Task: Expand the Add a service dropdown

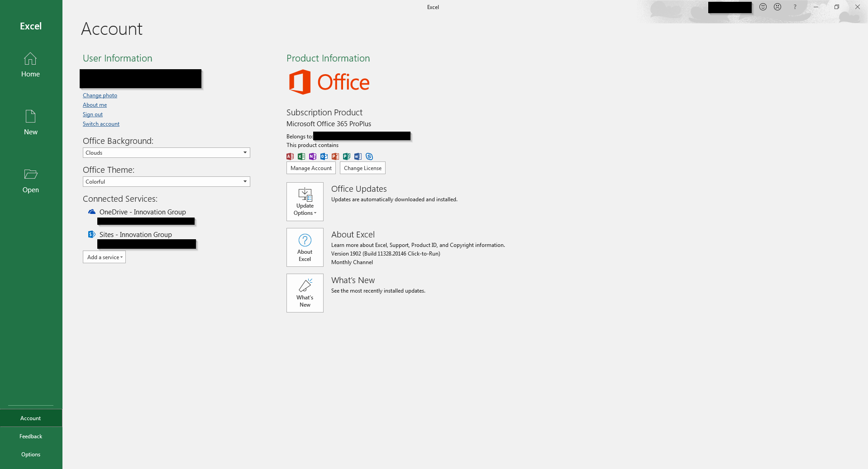Action: (104, 257)
